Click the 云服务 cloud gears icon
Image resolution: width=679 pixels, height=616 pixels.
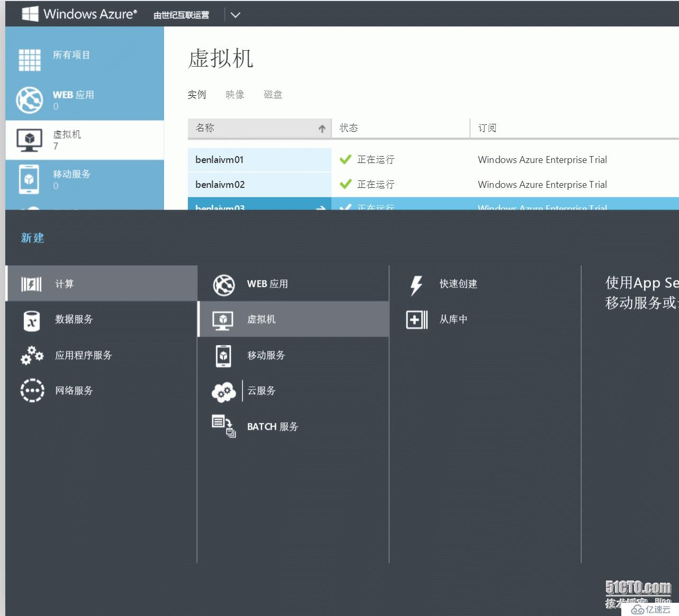223,392
